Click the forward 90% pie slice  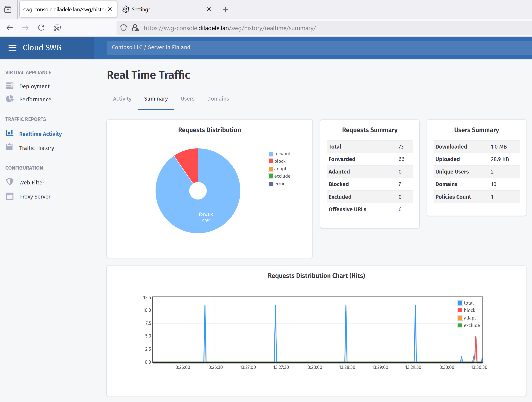tap(206, 217)
